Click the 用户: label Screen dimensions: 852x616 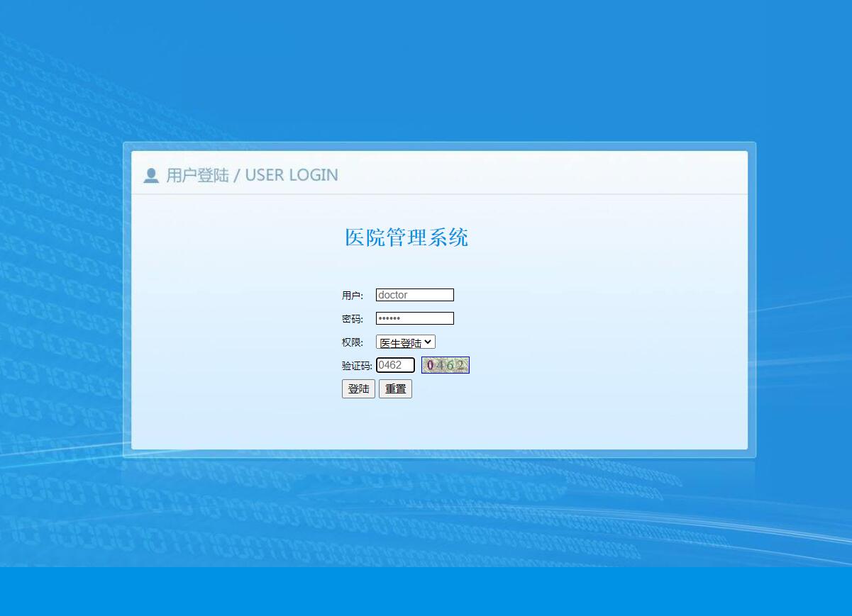[x=352, y=295]
